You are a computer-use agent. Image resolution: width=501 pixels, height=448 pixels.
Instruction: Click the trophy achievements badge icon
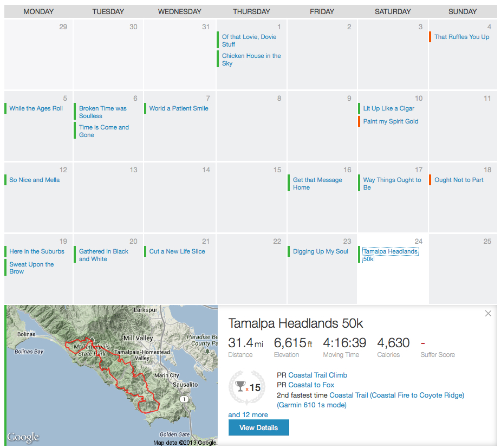[245, 387]
